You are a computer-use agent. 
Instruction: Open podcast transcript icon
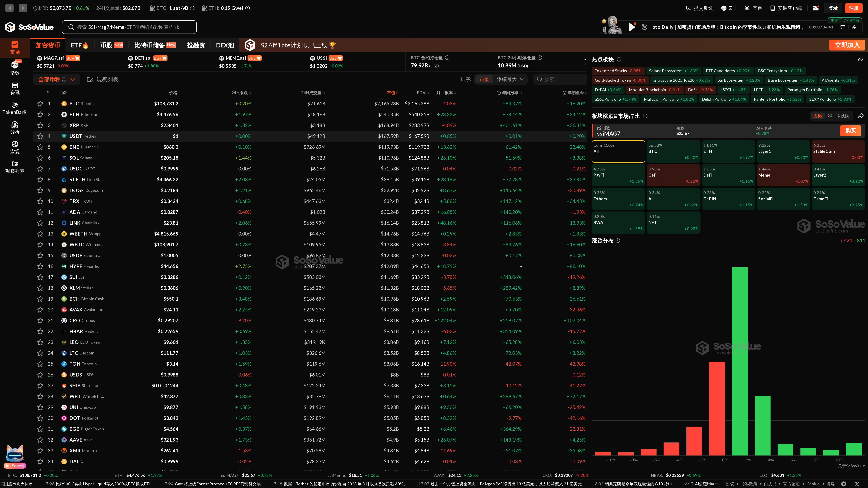(x=843, y=27)
